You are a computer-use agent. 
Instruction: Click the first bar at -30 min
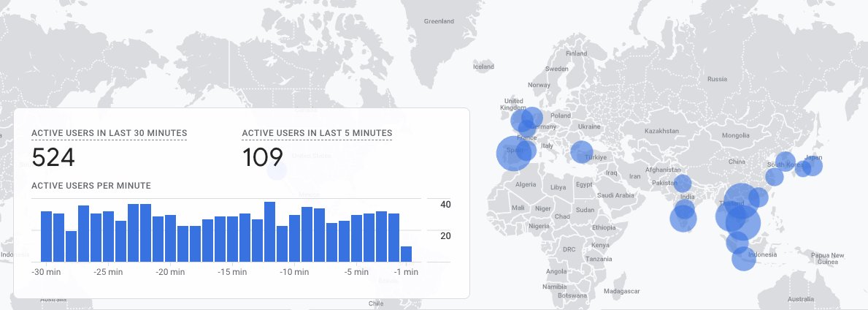click(47, 236)
